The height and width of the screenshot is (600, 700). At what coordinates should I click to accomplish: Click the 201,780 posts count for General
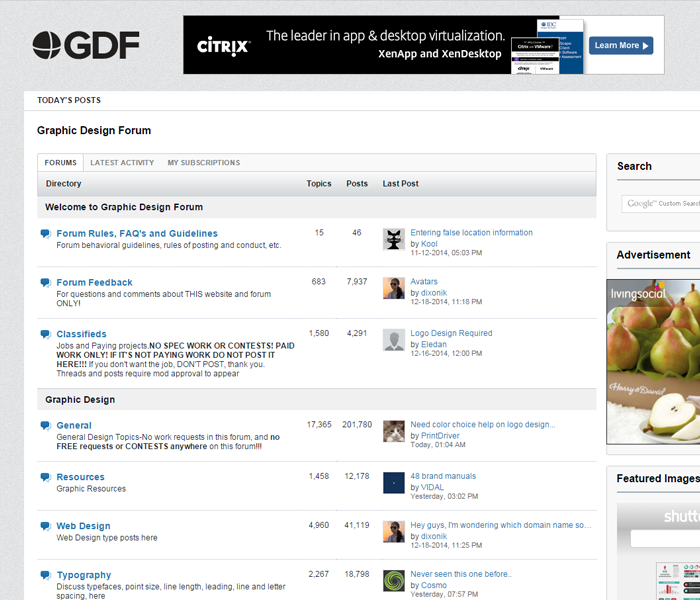click(357, 425)
